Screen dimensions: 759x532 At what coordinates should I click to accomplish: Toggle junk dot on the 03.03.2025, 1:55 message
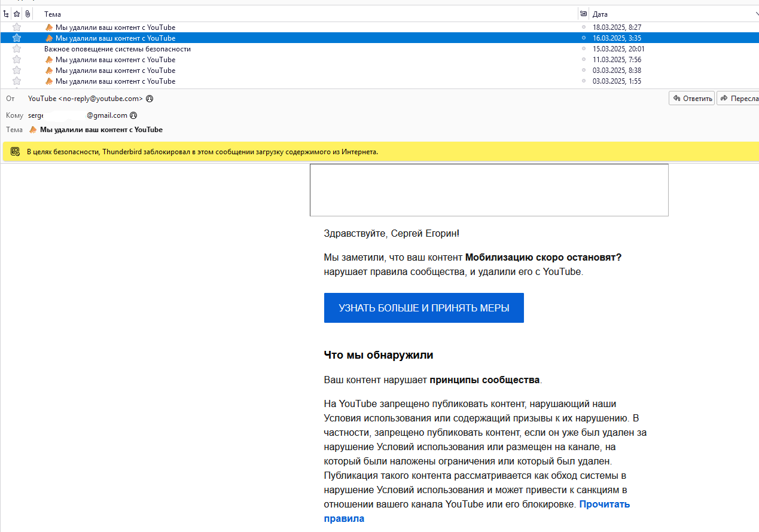[x=584, y=81]
